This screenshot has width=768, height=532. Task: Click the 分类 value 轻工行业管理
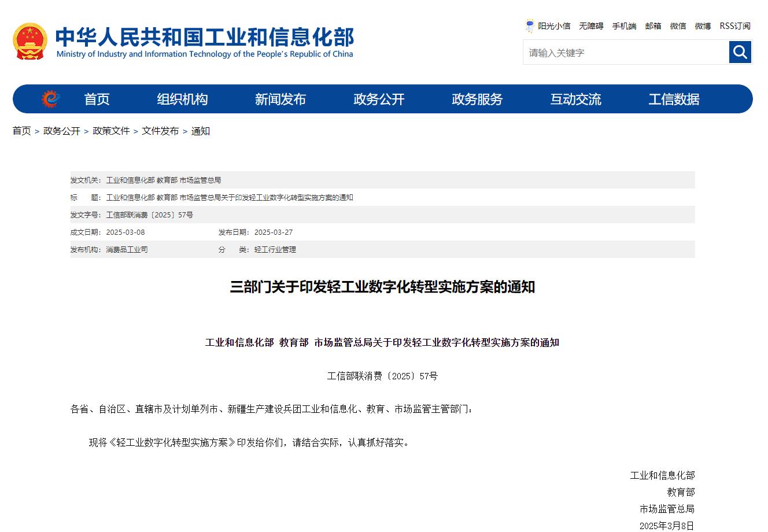tap(275, 250)
